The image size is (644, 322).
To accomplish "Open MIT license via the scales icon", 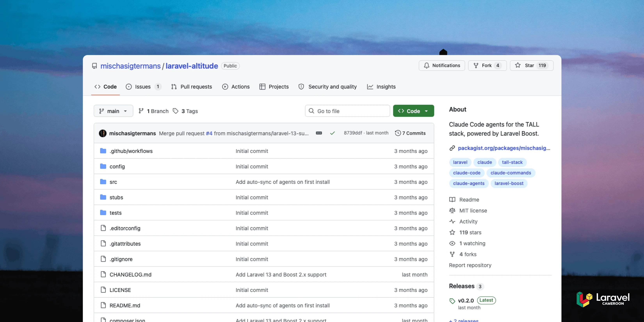I will tap(452, 211).
